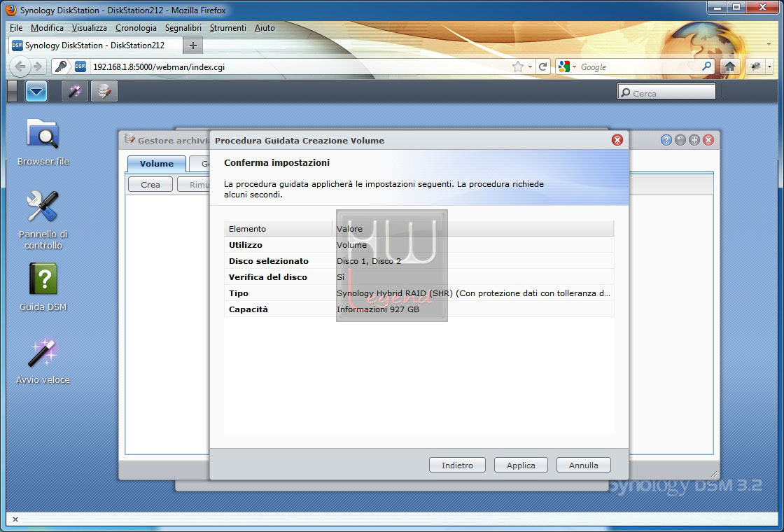
Task: Click the magic wand taskbar icon
Action: [x=74, y=91]
